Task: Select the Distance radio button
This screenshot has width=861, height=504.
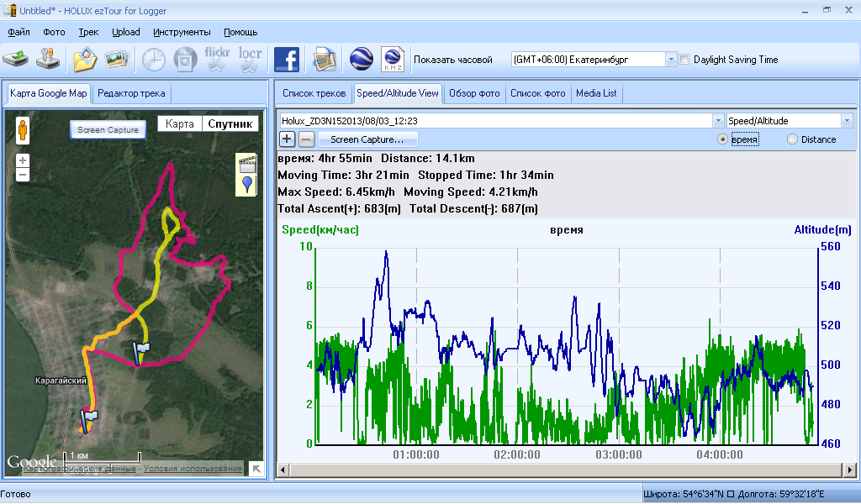Action: (x=792, y=139)
